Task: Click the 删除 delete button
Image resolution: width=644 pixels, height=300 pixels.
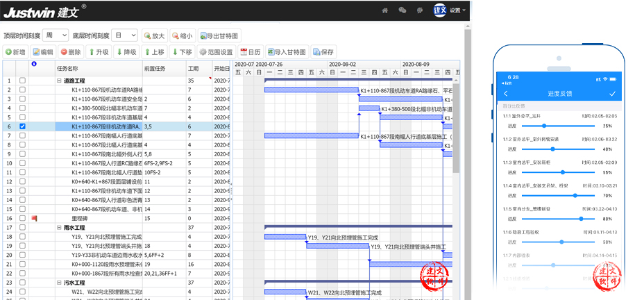Action: pyautogui.click(x=71, y=52)
